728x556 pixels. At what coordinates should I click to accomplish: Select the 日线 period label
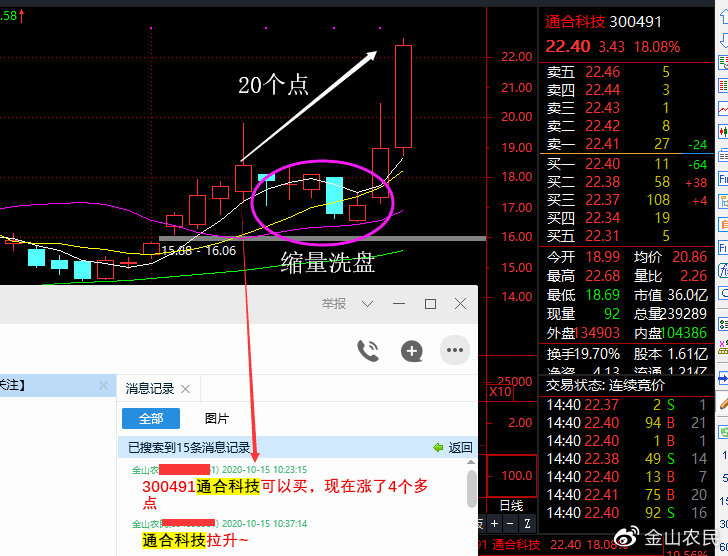(x=512, y=505)
